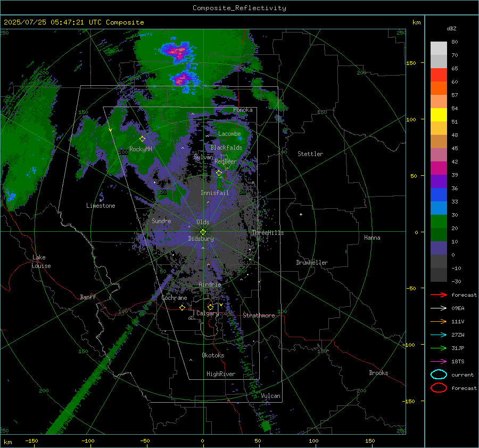
Task: Click the Vulcan city label
Action: pos(270,396)
